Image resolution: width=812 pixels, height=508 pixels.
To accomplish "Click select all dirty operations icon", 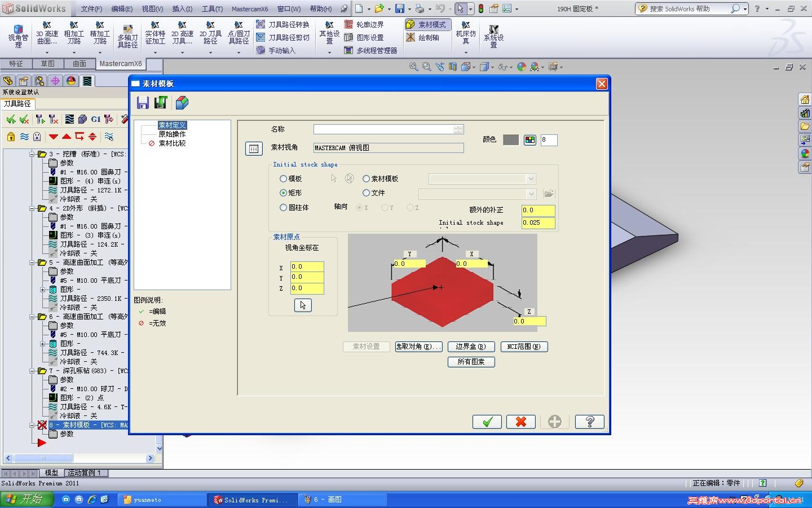I will [24, 119].
